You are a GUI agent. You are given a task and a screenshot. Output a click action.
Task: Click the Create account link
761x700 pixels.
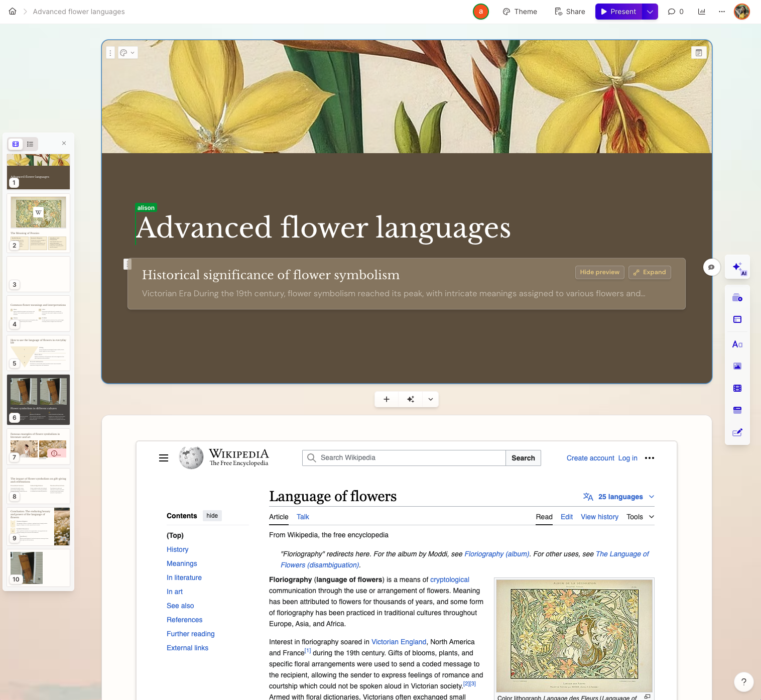pos(590,458)
